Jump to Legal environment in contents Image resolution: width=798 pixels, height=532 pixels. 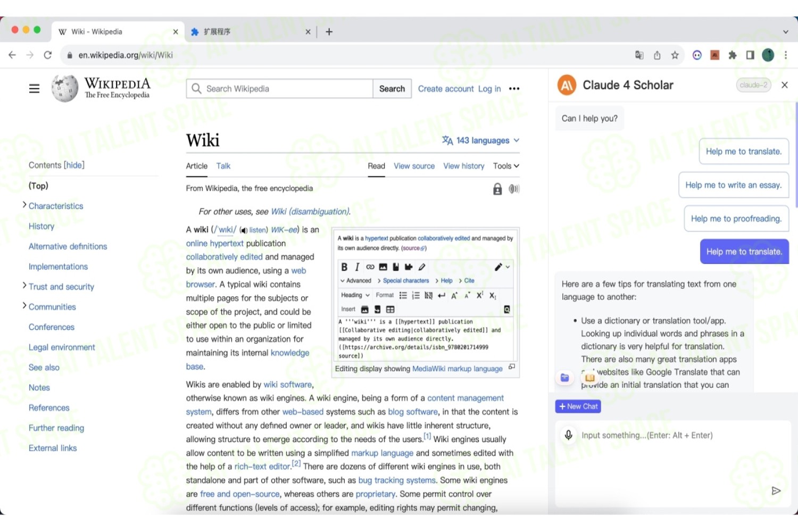[x=62, y=347]
